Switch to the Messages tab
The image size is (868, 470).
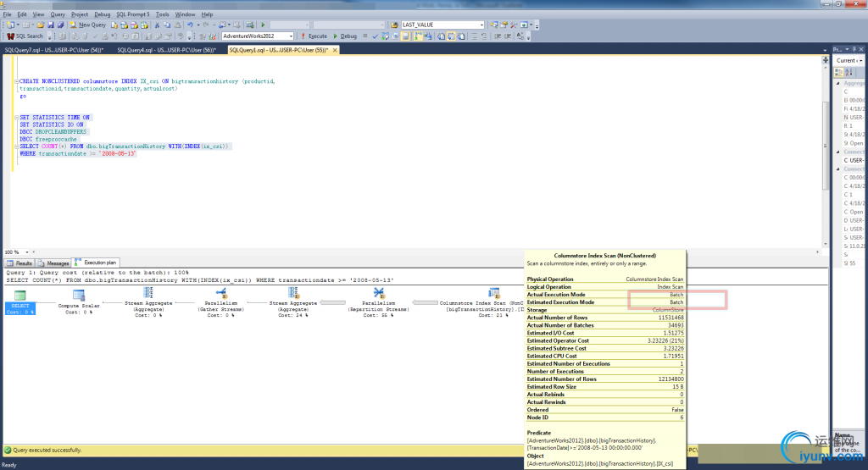pos(53,263)
